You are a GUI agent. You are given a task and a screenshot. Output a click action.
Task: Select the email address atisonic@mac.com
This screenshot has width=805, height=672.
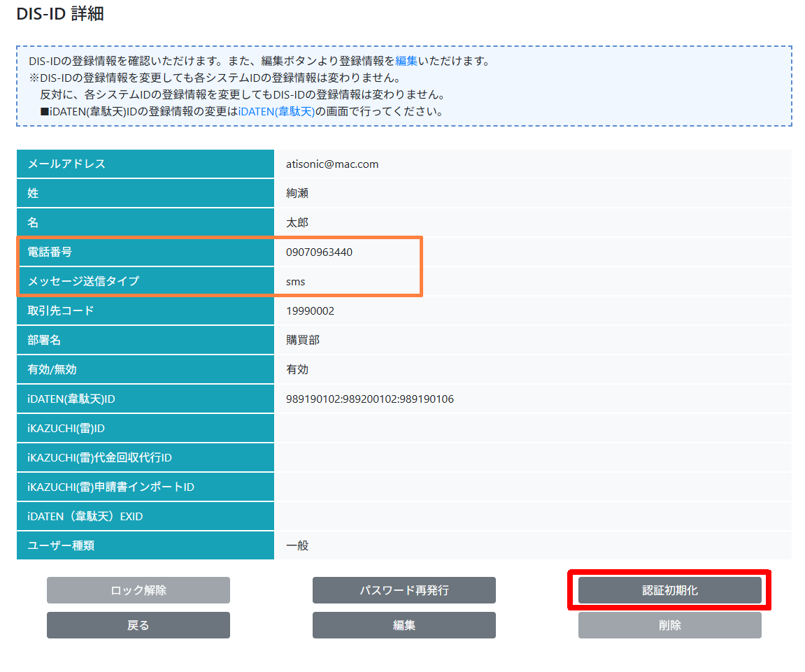[332, 164]
